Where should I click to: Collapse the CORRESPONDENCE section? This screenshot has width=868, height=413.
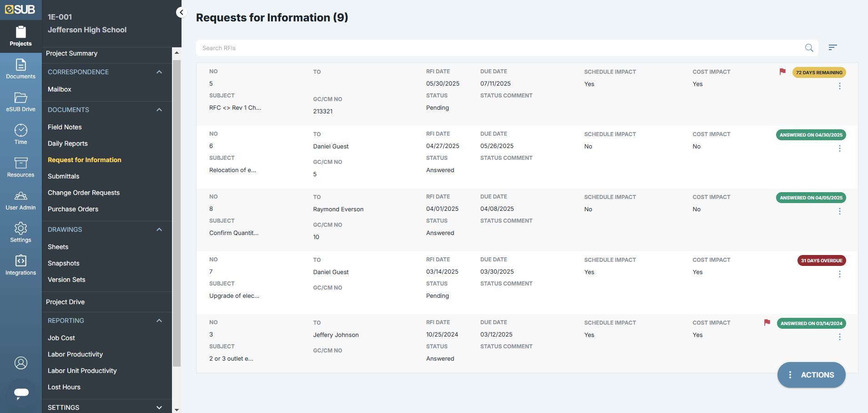pos(159,72)
